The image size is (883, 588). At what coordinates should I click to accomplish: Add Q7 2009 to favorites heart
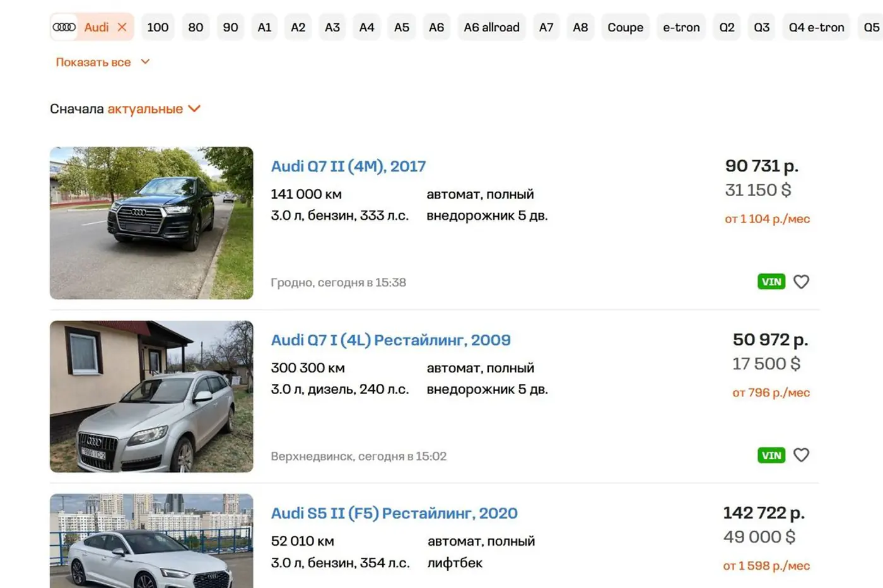[801, 455]
